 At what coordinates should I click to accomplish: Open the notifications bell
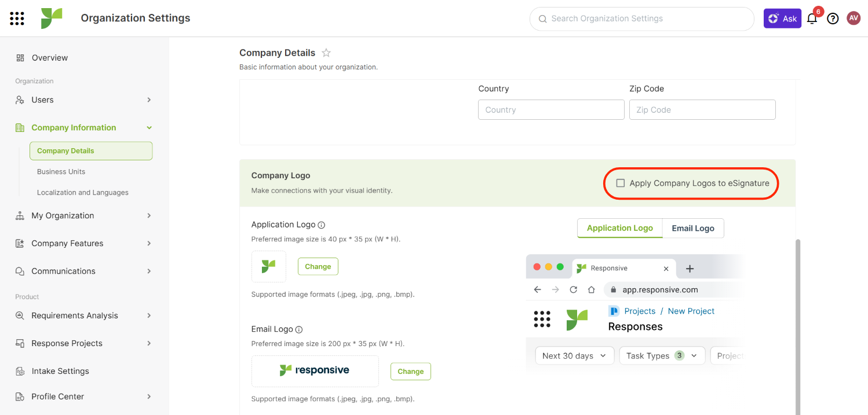click(x=812, y=19)
